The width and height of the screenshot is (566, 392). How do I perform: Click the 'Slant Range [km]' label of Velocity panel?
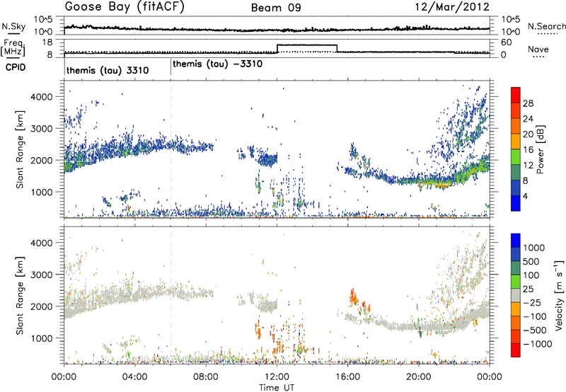(20, 295)
